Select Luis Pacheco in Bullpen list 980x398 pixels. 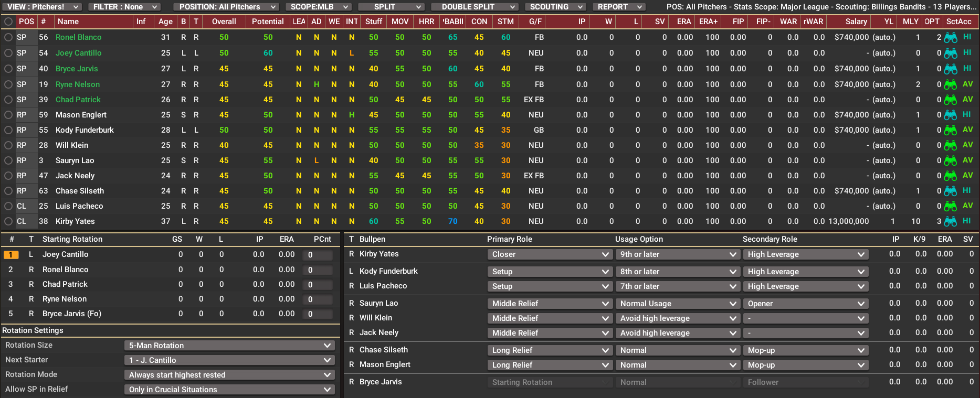point(383,286)
